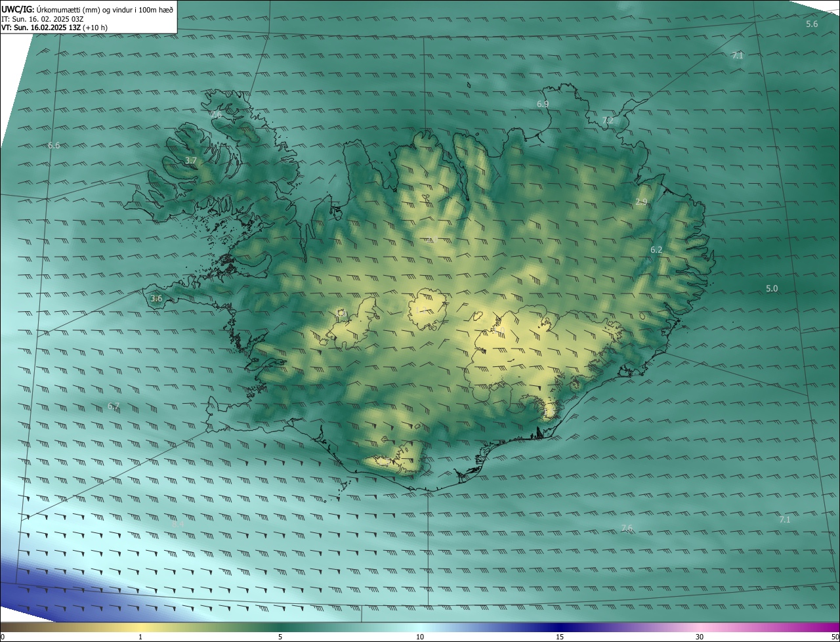Click the 10 tick on color scale
This screenshot has width=840, height=642.
(x=420, y=637)
